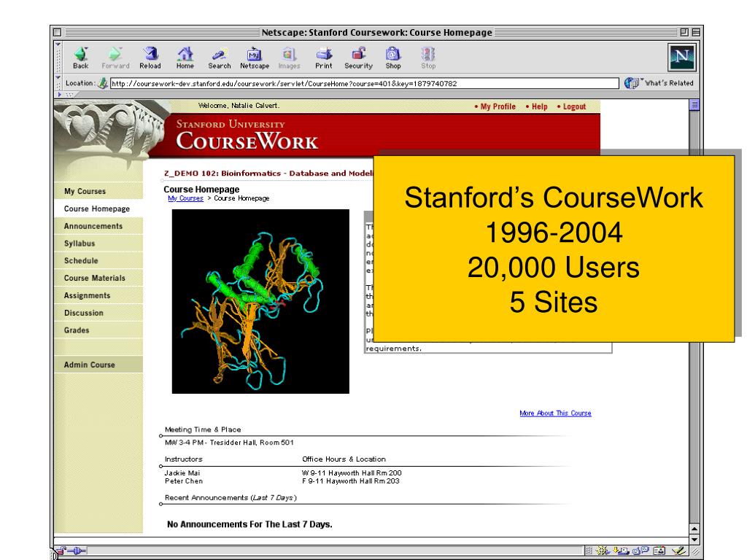This screenshot has height=560, width=747.
Task: Click the window zoom box
Action: [x=684, y=32]
